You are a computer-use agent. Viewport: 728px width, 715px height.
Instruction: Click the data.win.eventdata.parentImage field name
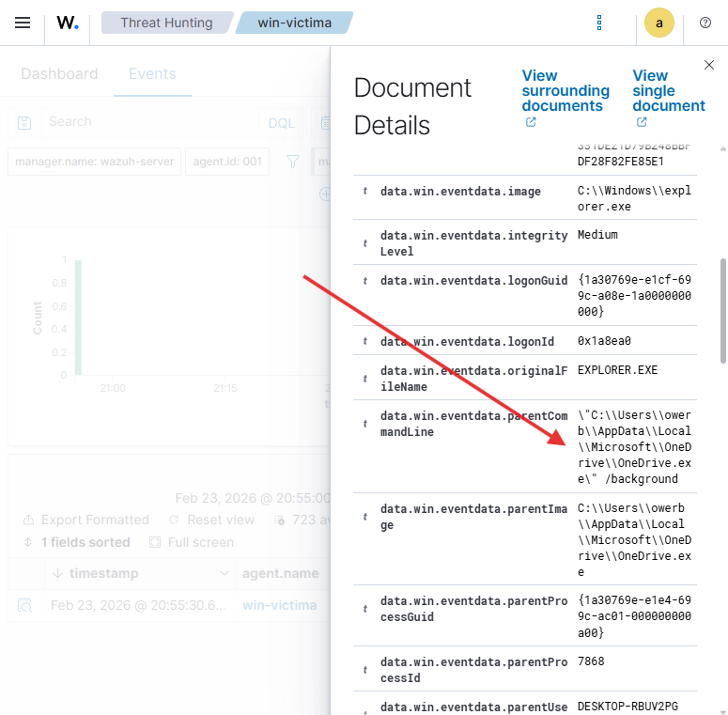(473, 517)
